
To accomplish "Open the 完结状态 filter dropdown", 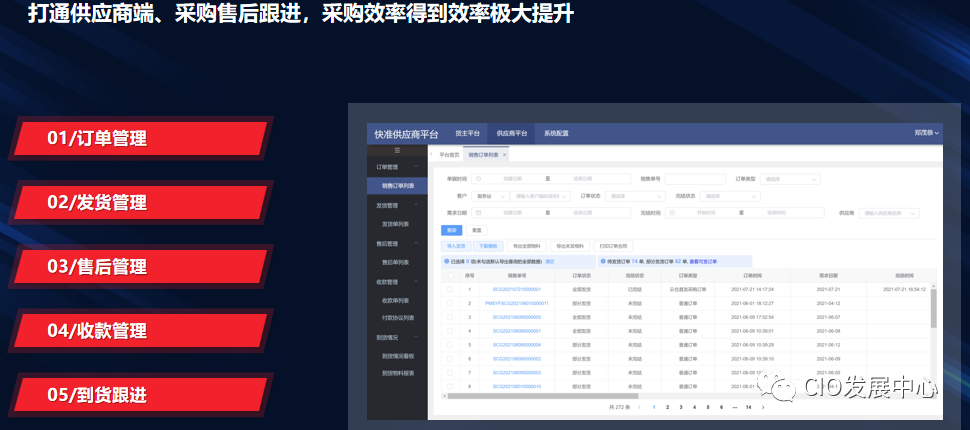I will tap(730, 196).
